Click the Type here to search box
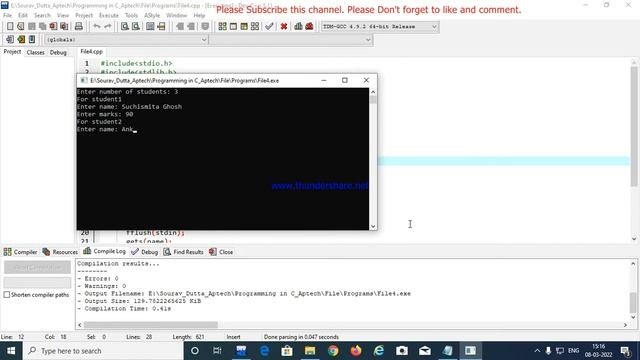Viewport: 640px width, 360px height. (103, 351)
